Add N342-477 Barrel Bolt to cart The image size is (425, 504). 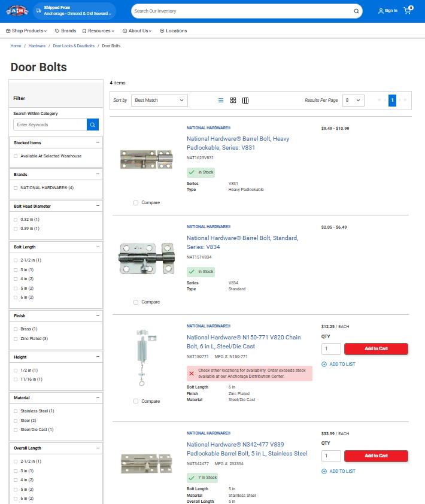pos(376,456)
